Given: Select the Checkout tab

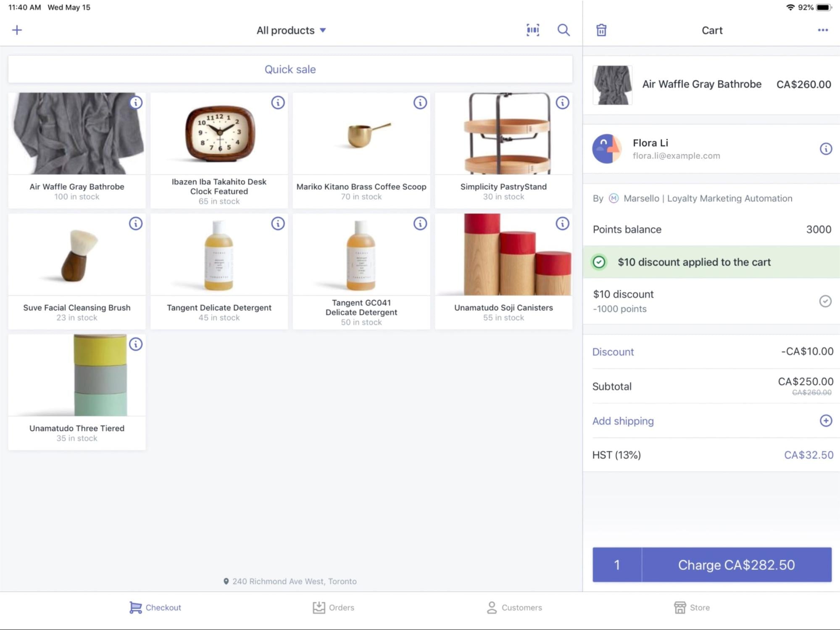Looking at the screenshot, I should pyautogui.click(x=155, y=607).
